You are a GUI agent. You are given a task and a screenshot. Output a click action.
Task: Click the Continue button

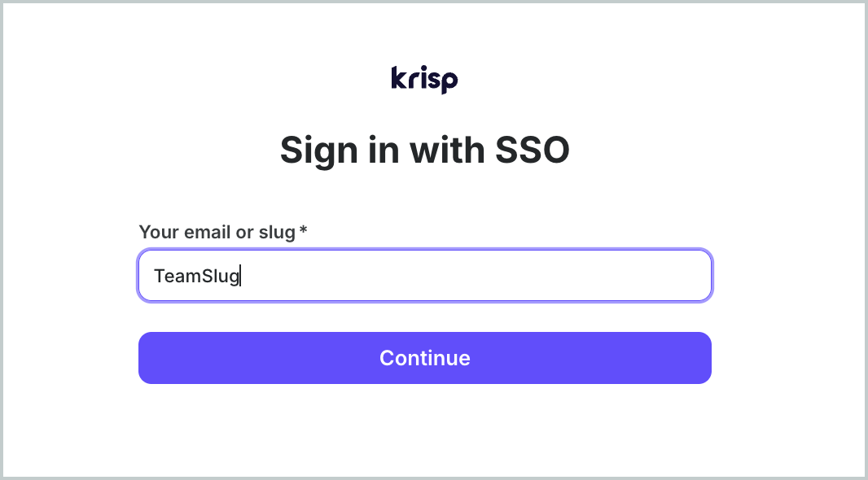coord(424,358)
